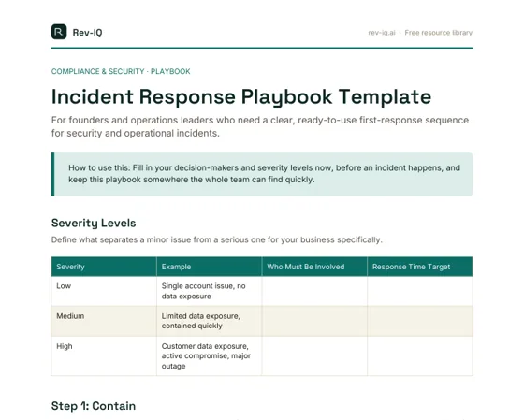Click the empty Response Time Target cell for High
The image size is (524, 420).
pos(420,355)
